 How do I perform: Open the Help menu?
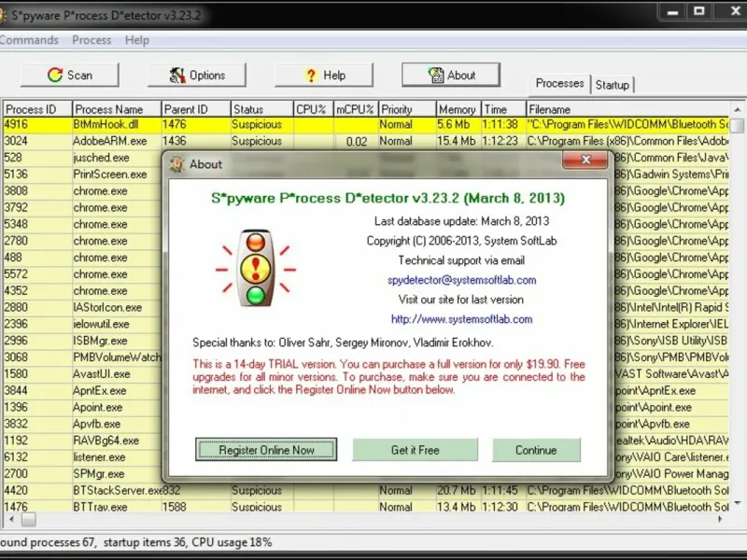click(x=136, y=40)
